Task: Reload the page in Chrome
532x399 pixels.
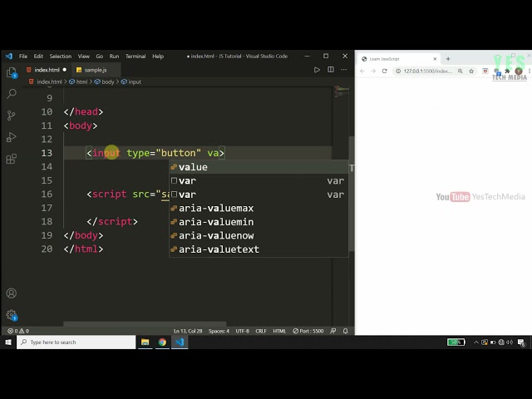Action: pyautogui.click(x=384, y=71)
